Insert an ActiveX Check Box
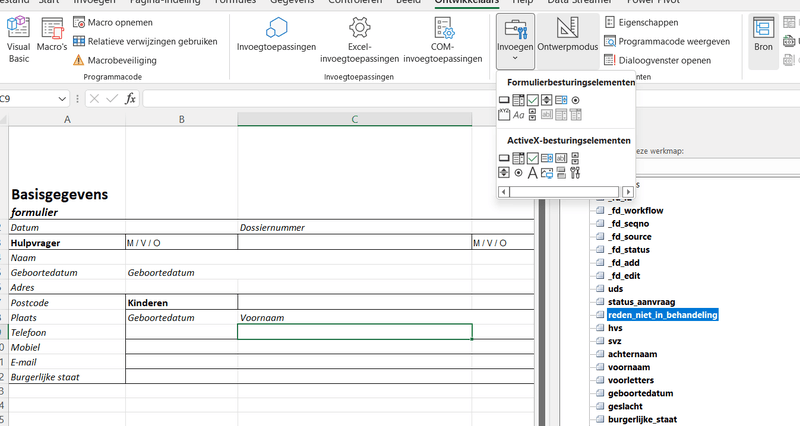The width and height of the screenshot is (800, 426). [532, 158]
